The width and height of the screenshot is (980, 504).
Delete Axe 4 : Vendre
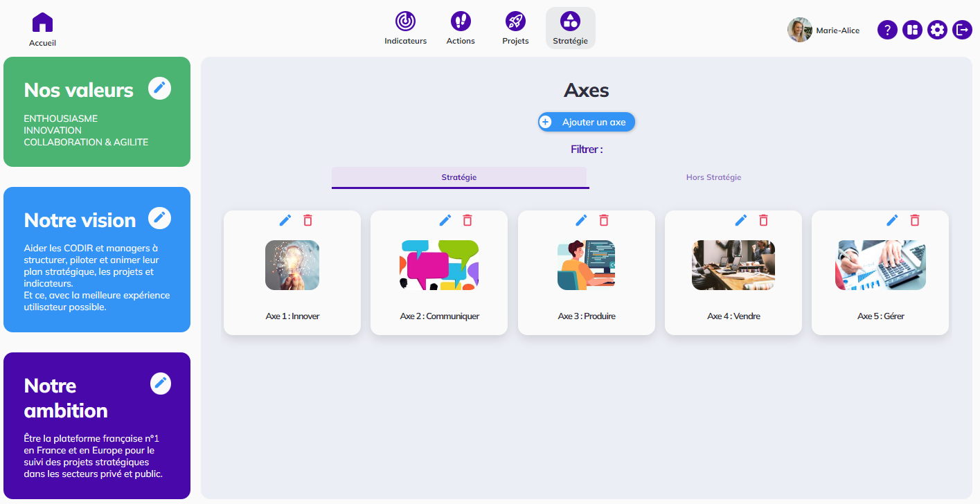pos(763,220)
